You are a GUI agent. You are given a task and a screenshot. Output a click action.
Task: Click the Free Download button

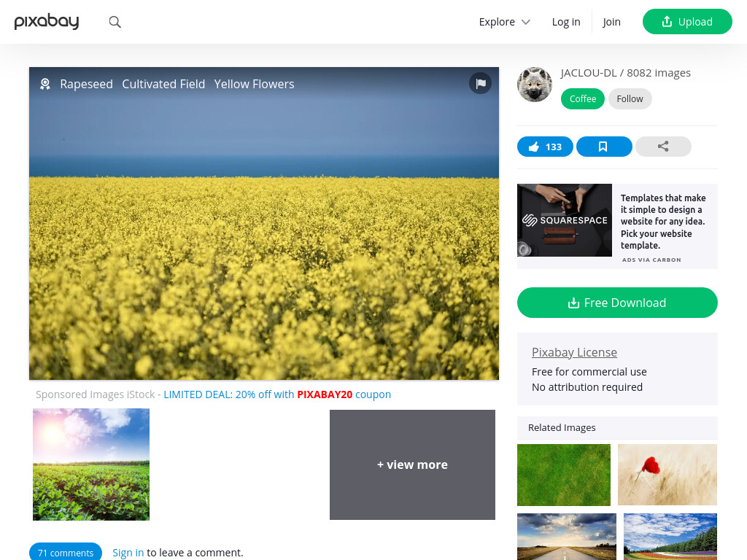point(617,303)
